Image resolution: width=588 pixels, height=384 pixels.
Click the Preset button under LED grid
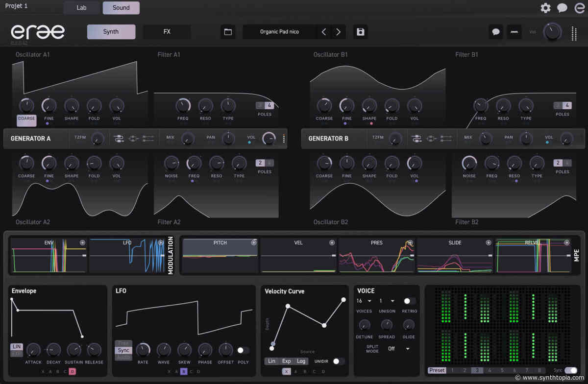pyautogui.click(x=437, y=370)
